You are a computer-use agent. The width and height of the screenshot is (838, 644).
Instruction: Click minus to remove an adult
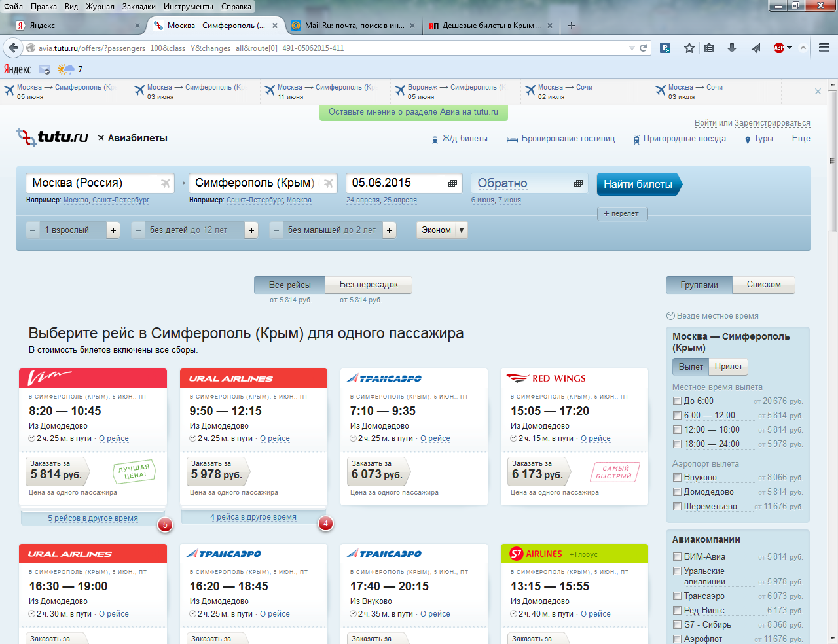click(x=33, y=230)
